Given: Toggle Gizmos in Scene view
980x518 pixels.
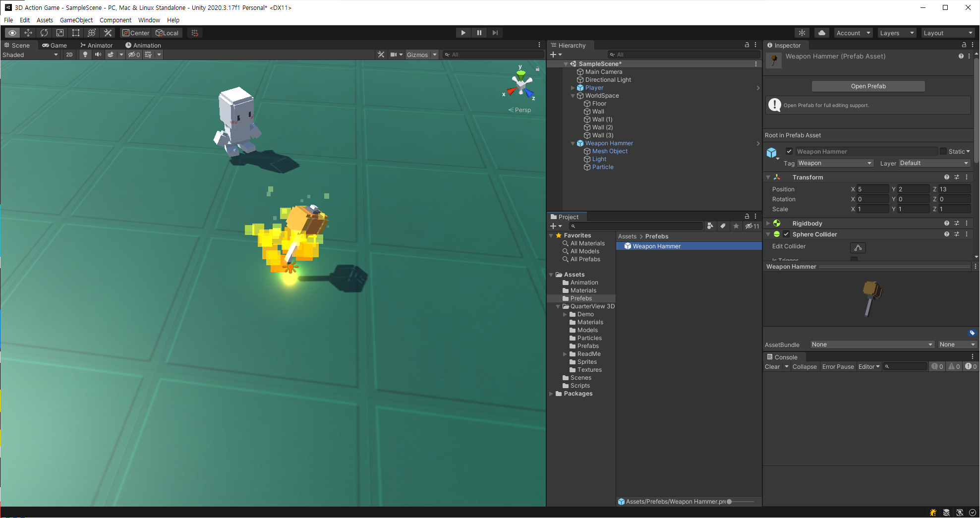Looking at the screenshot, I should (417, 55).
